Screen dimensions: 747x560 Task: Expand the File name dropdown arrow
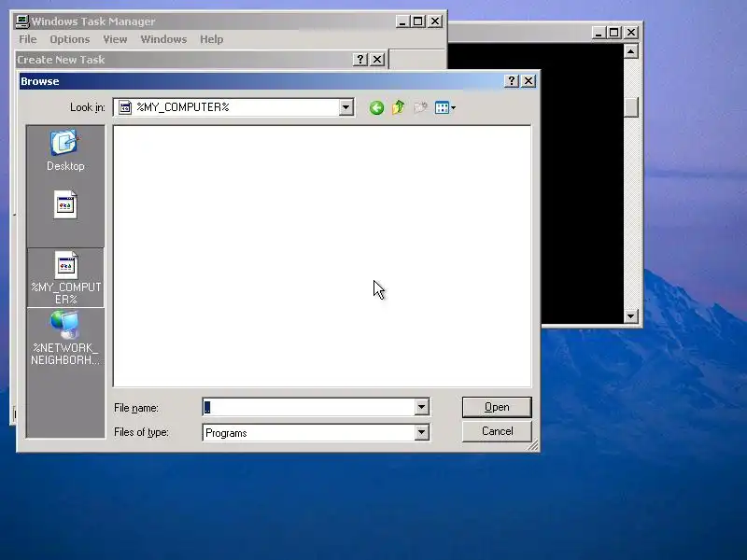pyautogui.click(x=422, y=407)
